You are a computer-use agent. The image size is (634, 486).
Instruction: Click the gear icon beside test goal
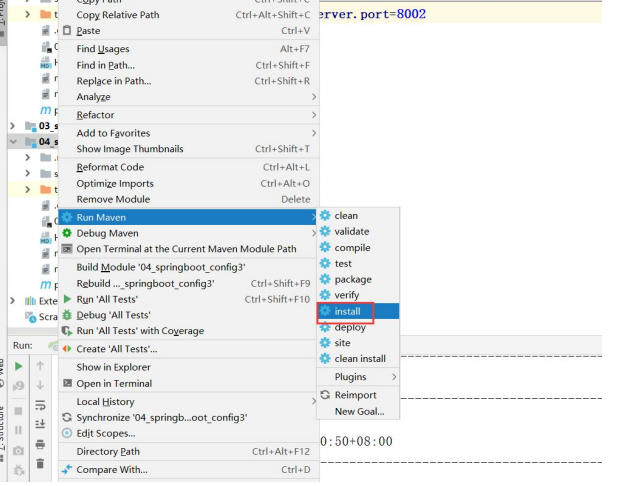325,263
